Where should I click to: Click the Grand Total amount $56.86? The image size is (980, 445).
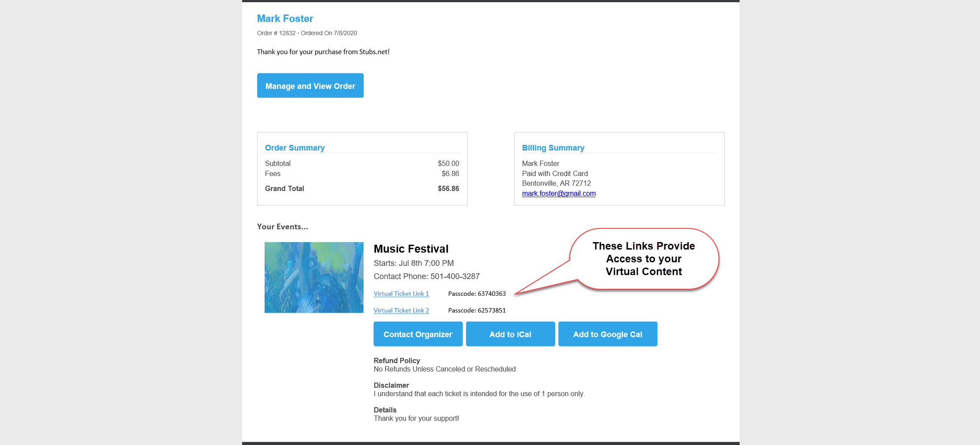click(x=448, y=188)
